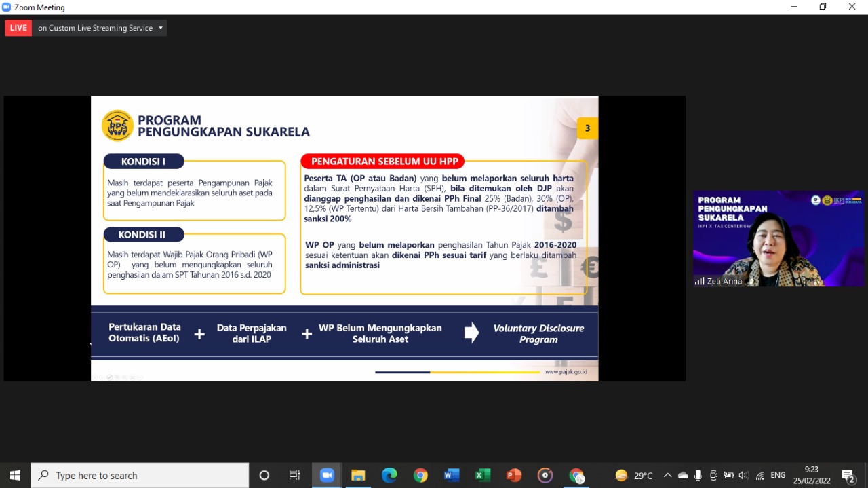Viewport: 868px width, 488px height.
Task: Click the Windows Start button
Action: [15, 475]
